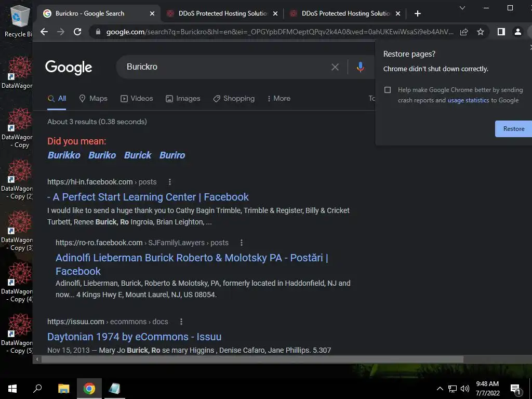Image resolution: width=532 pixels, height=399 pixels.
Task: Switch to Images results
Action: (x=183, y=98)
